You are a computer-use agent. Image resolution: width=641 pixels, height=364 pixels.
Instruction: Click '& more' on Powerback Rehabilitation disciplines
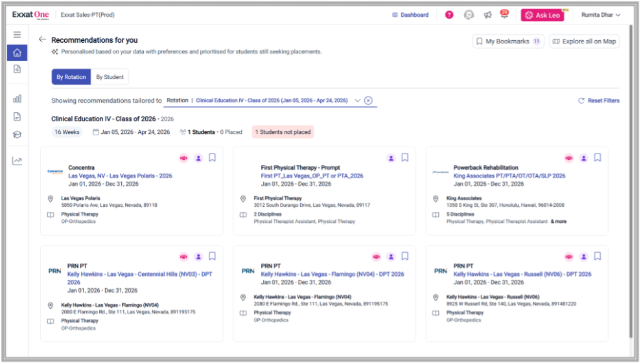[559, 222]
